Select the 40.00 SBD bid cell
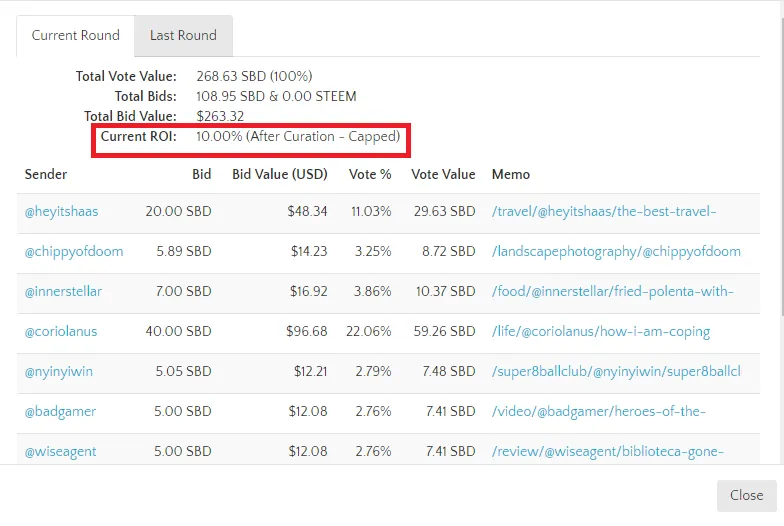The height and width of the screenshot is (526, 784). coord(178,332)
